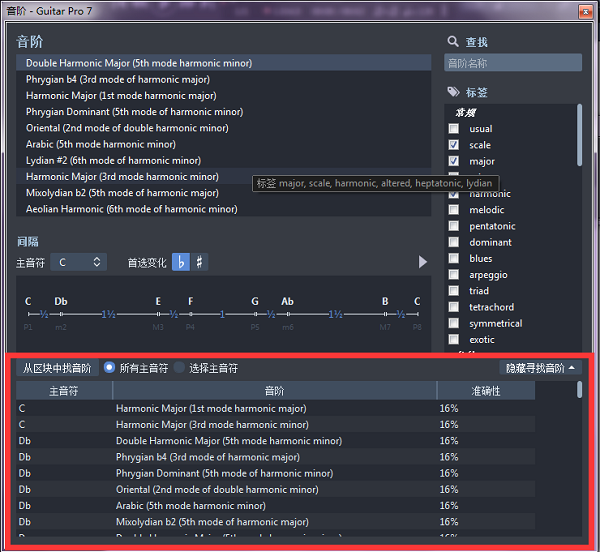Select the all root notes radio button
This screenshot has width=600, height=552.
tap(109, 368)
